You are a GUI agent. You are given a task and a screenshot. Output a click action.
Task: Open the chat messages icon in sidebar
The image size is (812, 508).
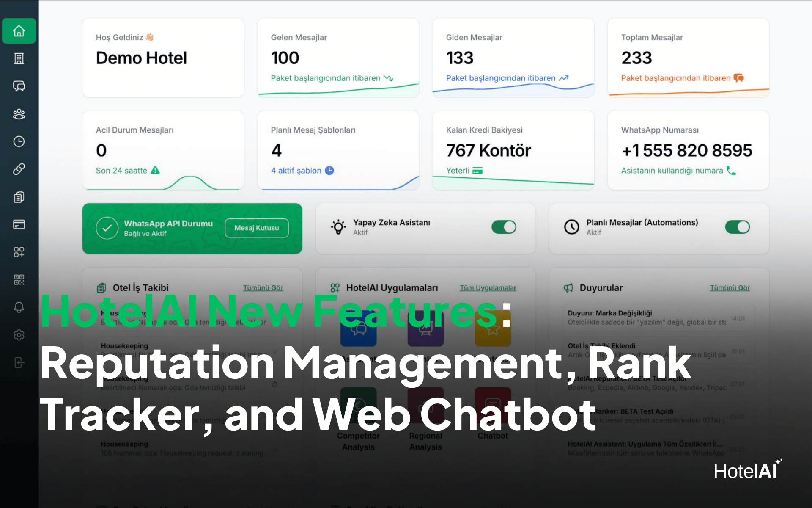point(19,86)
